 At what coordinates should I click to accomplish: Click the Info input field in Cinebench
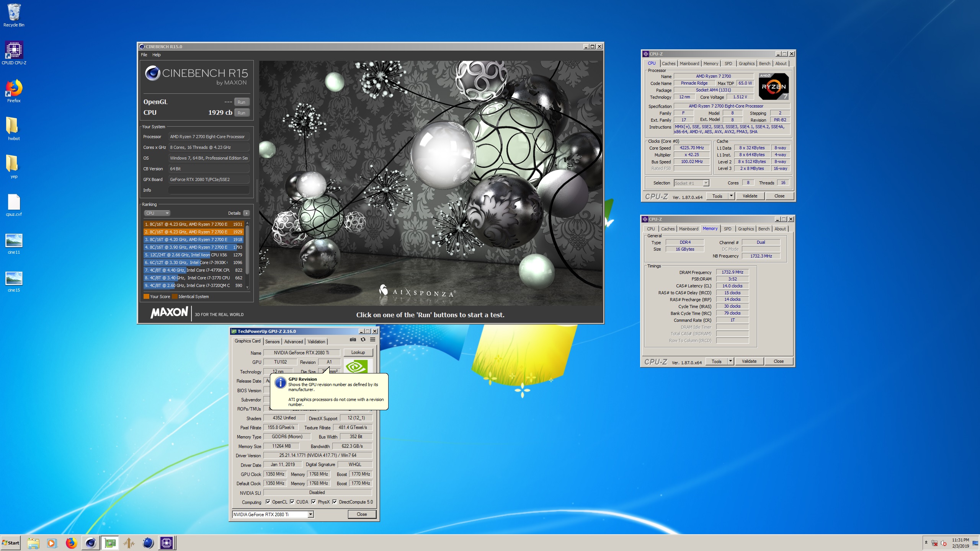pyautogui.click(x=209, y=190)
